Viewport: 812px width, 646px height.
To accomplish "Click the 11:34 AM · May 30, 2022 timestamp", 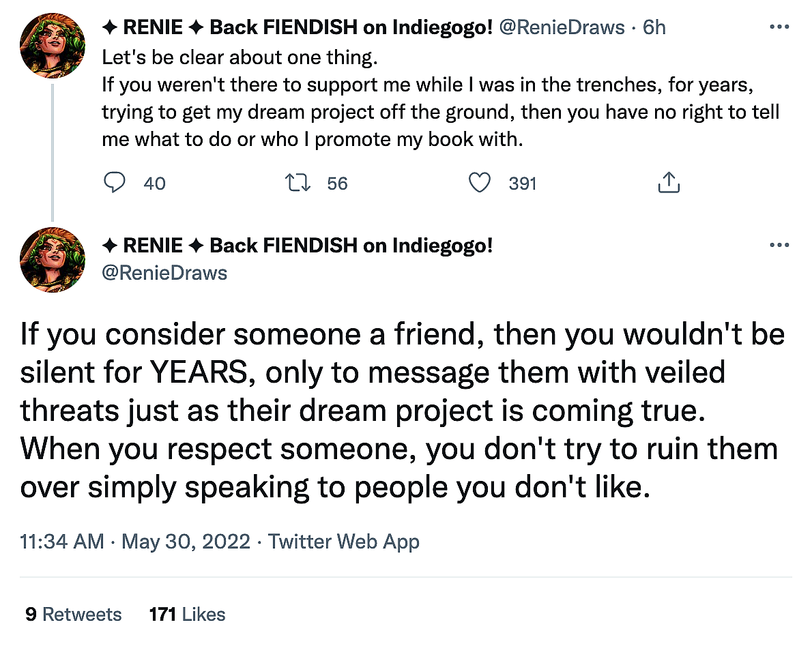I will [136, 542].
